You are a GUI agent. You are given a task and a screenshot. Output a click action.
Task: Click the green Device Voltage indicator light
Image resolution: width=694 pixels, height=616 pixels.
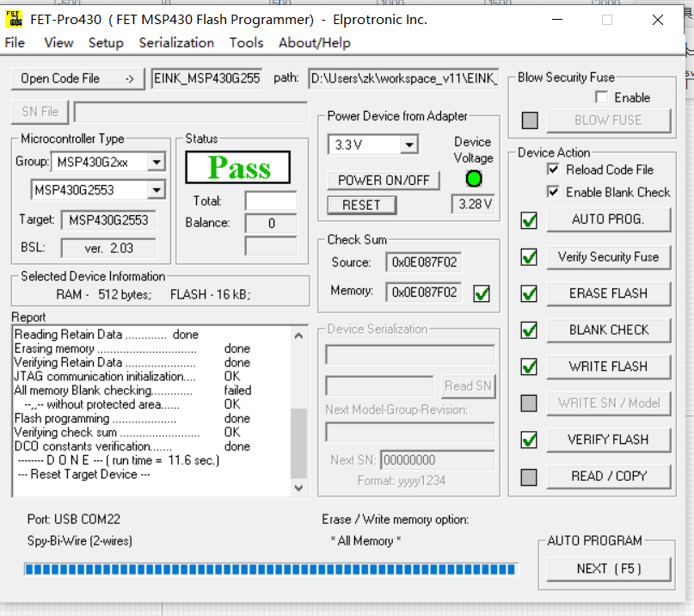pyautogui.click(x=474, y=178)
